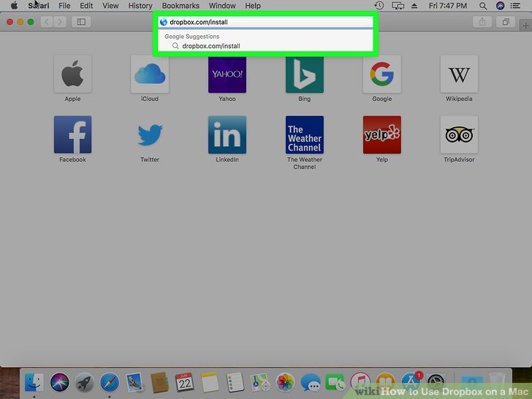Open the iCloud favorite tile

point(150,74)
